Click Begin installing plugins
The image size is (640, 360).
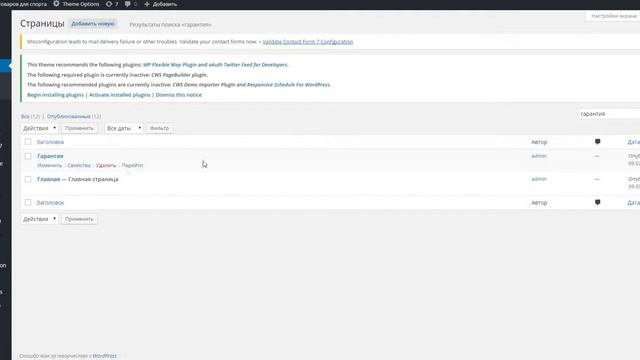56,95
